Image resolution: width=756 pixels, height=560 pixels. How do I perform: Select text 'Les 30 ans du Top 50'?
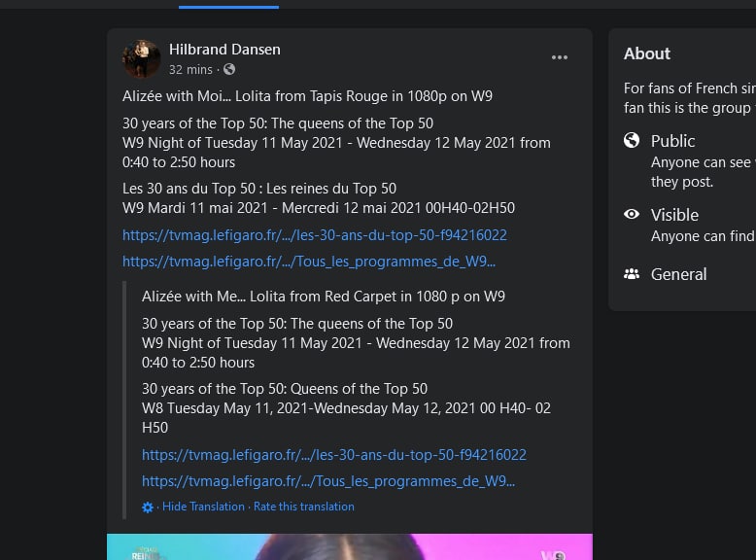coord(189,188)
